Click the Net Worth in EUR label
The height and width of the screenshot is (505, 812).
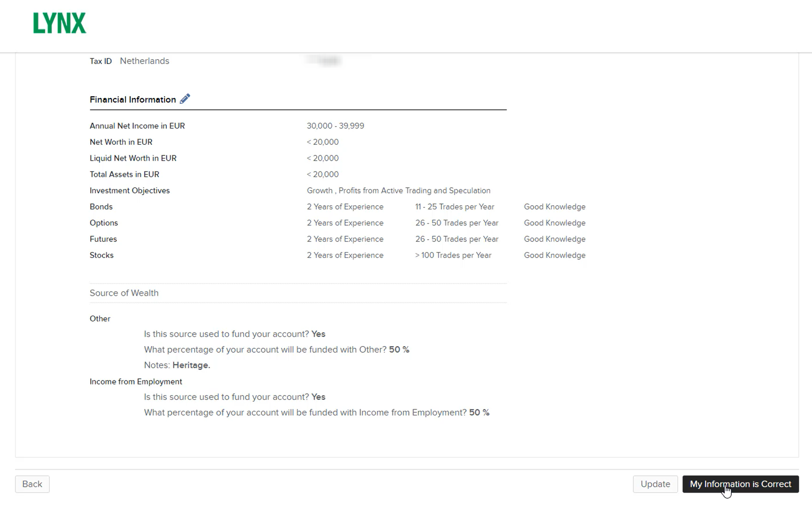121,142
